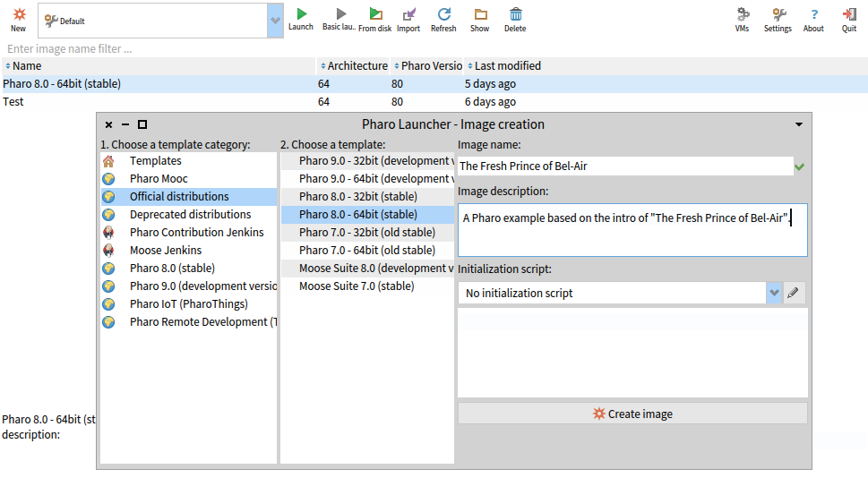Screen dimensions: 868x495
Task: Select the Pharo IoT (PharoThings) category
Action: pyautogui.click(x=189, y=304)
